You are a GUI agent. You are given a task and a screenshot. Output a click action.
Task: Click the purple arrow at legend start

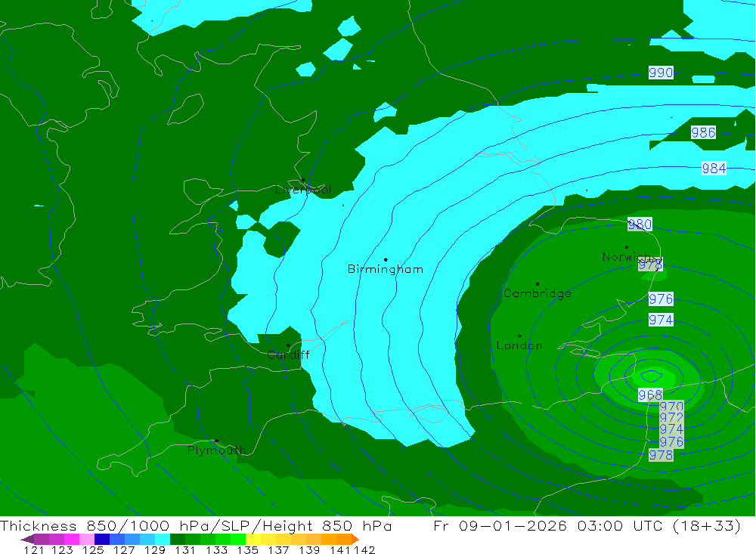[x=27, y=539]
